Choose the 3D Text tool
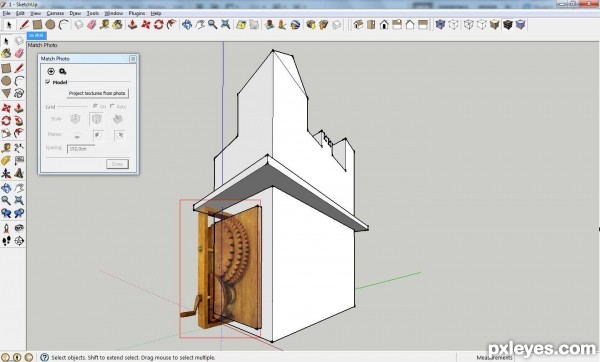This screenshot has height=362, width=600. (19, 174)
